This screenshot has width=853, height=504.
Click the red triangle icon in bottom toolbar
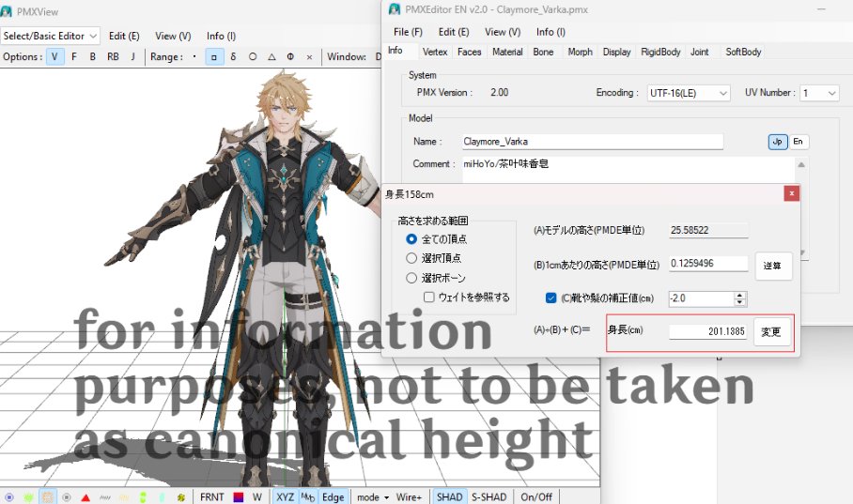(x=85, y=496)
